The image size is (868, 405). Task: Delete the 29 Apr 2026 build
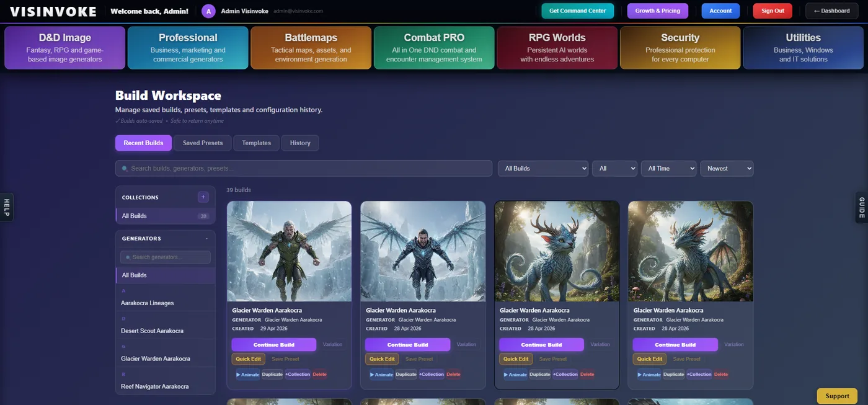[319, 374]
